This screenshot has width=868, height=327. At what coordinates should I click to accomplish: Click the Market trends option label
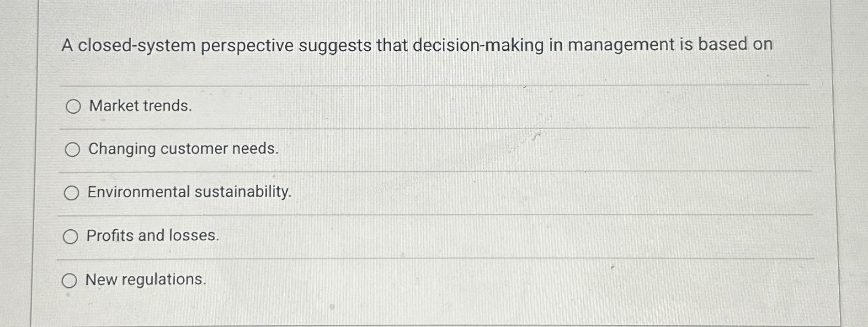tap(138, 107)
